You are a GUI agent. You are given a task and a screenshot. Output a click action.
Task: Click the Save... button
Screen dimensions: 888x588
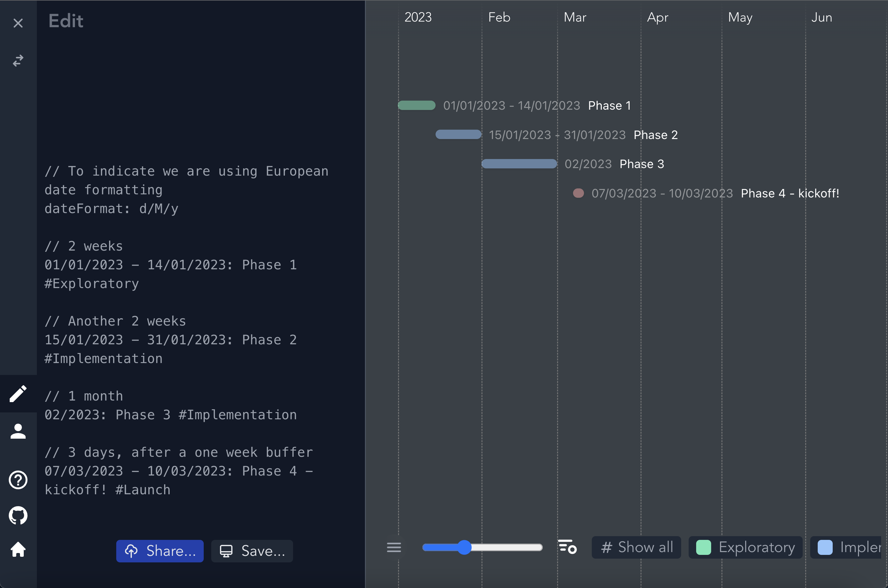pos(252,551)
